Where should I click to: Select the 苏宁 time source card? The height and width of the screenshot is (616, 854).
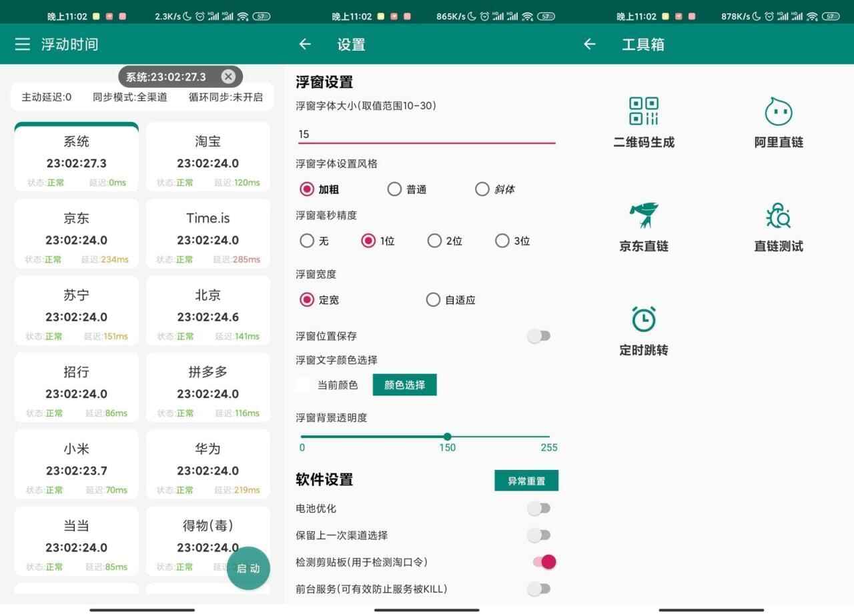pyautogui.click(x=76, y=311)
